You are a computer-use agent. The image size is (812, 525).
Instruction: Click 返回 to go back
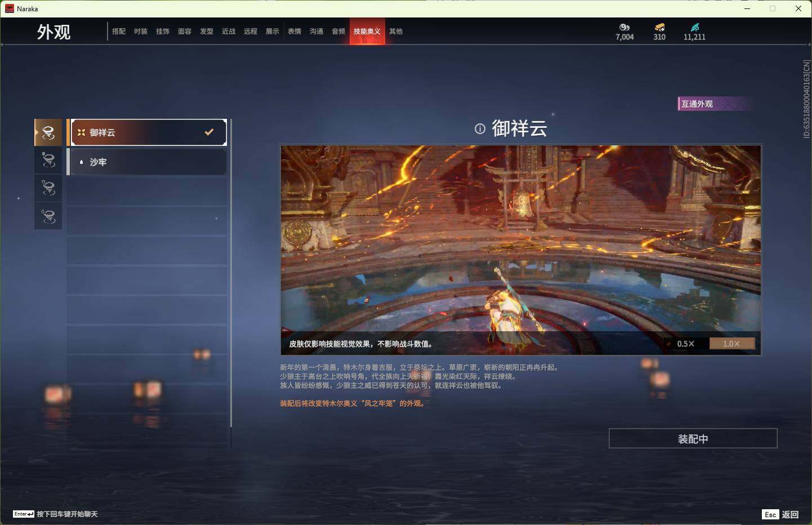point(790,514)
